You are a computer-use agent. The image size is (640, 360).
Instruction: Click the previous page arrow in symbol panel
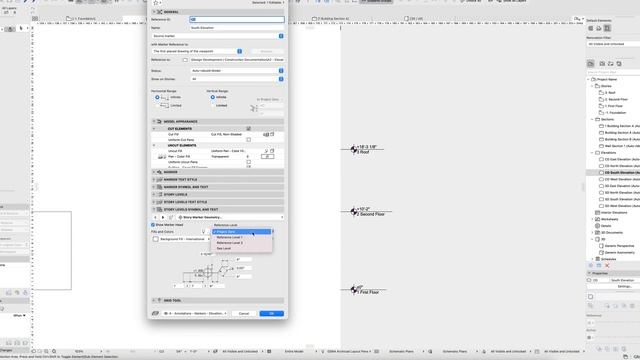click(x=155, y=217)
